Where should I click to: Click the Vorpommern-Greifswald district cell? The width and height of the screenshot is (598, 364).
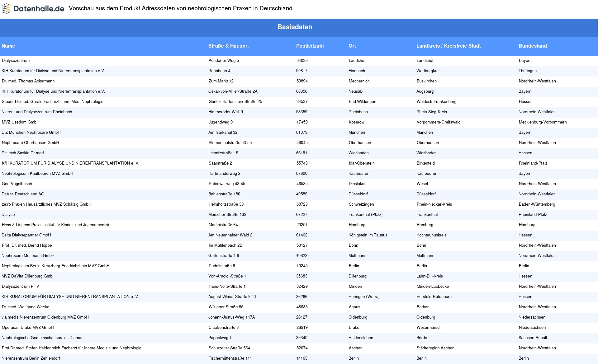pyautogui.click(x=439, y=122)
